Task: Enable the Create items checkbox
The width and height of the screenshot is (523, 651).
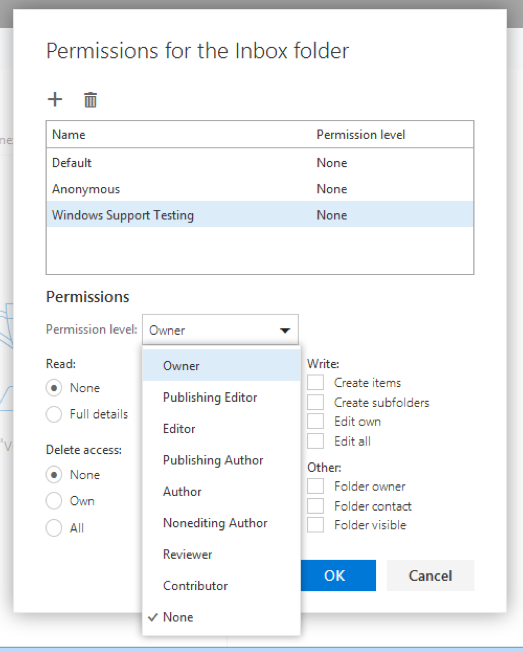Action: 315,382
